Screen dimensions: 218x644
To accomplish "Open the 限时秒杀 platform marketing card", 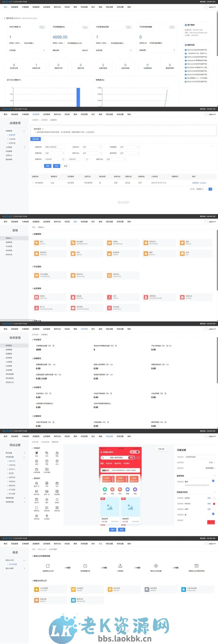I will click(x=86, y=275).
